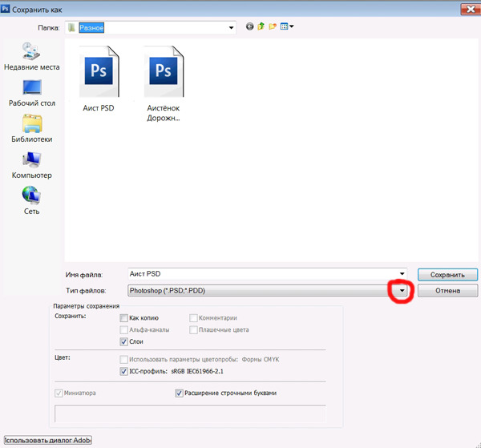Screen dimensions: 481x448
Task: Expand the Папка folder dropdown
Action: [x=231, y=28]
